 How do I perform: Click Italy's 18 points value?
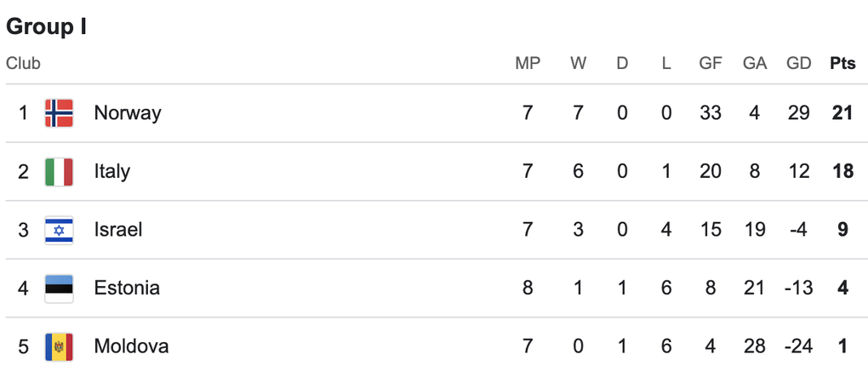842,171
